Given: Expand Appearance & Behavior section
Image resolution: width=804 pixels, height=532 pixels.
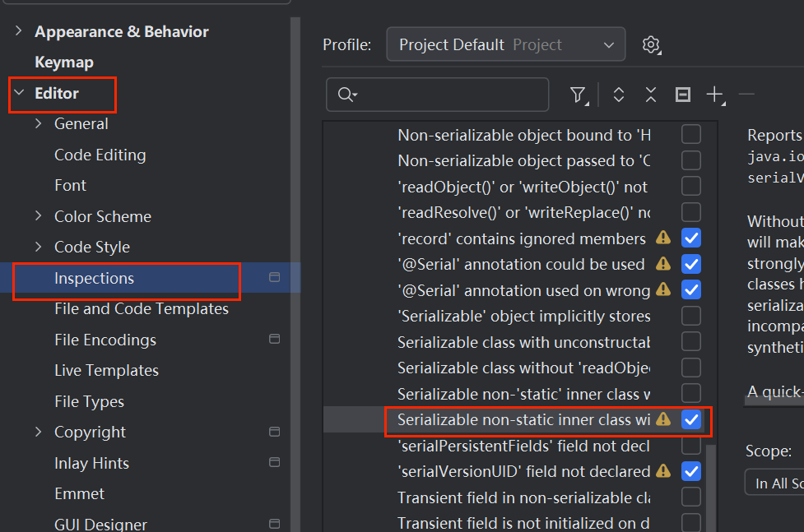Looking at the screenshot, I should click(x=18, y=30).
